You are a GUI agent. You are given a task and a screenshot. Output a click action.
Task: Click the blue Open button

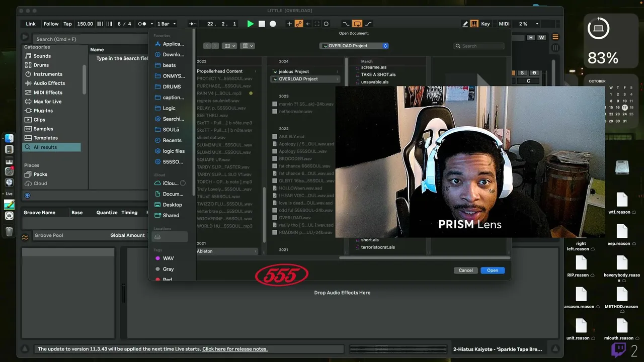[x=493, y=270]
